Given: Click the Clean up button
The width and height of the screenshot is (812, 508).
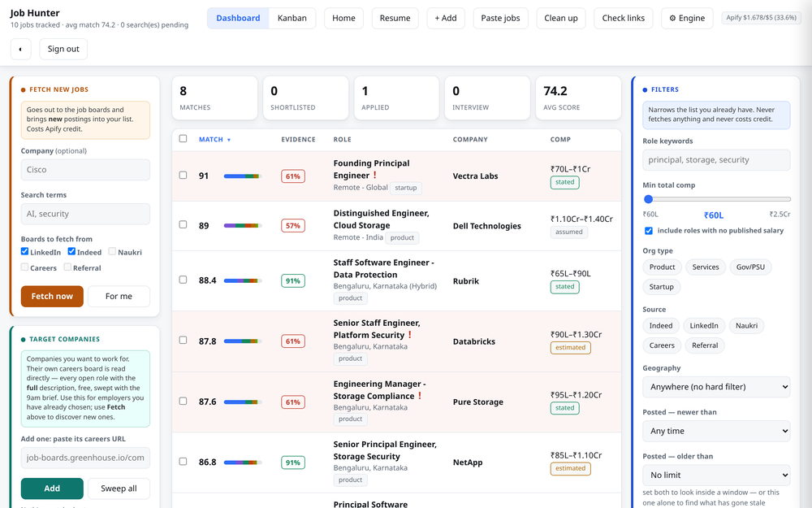Looking at the screenshot, I should (x=561, y=18).
